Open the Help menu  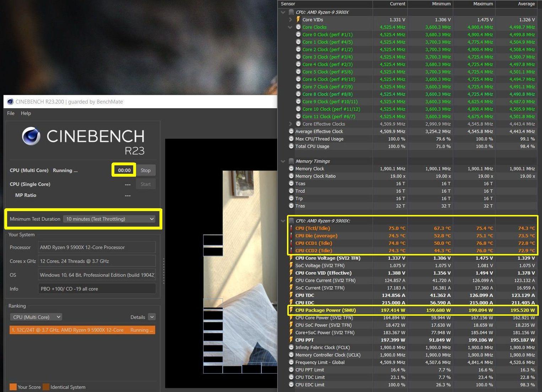(x=26, y=113)
